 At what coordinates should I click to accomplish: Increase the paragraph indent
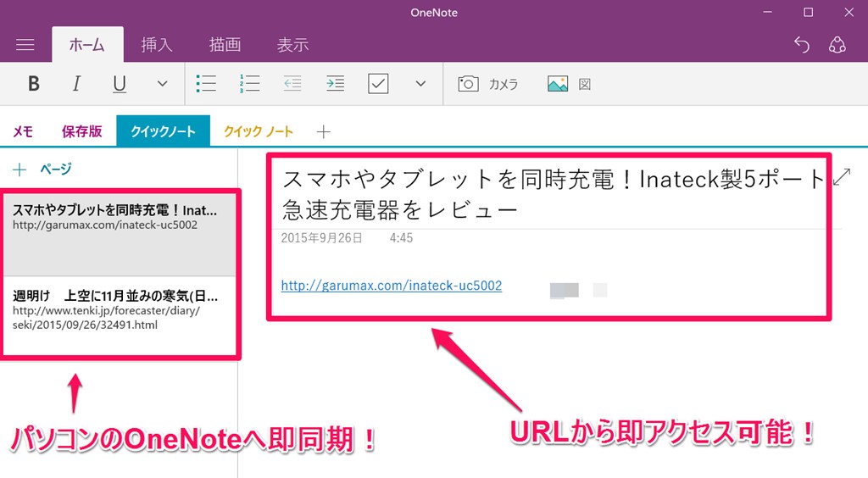(x=336, y=84)
